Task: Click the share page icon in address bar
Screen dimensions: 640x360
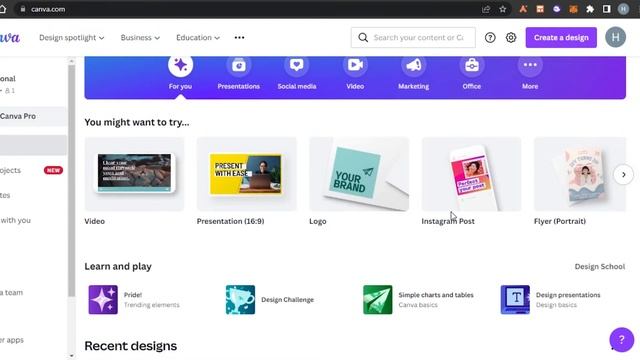Action: click(x=486, y=9)
